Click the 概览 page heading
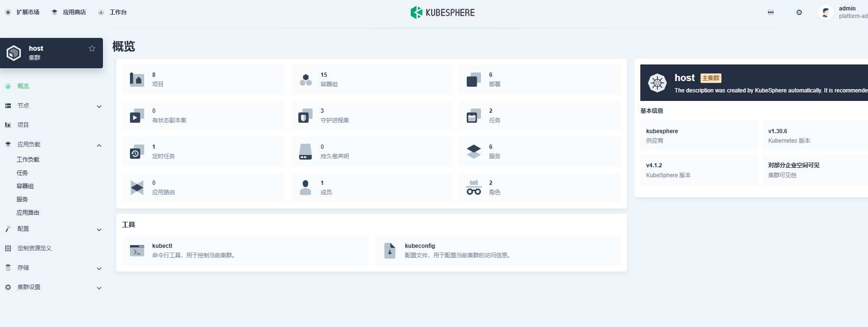 [x=124, y=46]
